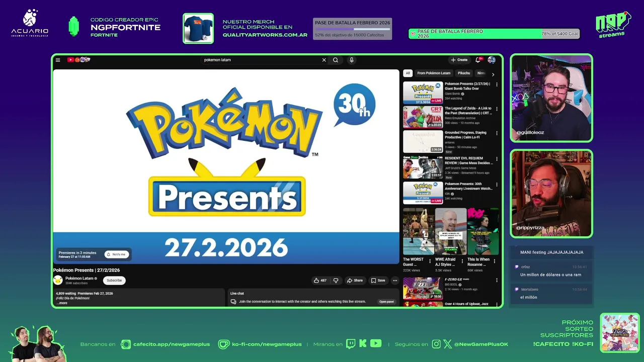Open Grounded Progress Lo-Fi thumbnail

(x=423, y=142)
